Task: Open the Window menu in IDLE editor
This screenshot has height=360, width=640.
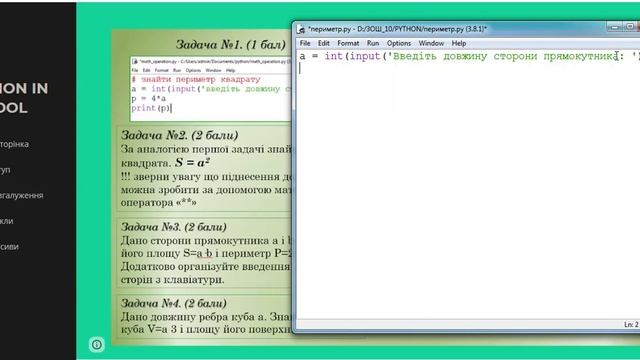Action: tap(431, 43)
